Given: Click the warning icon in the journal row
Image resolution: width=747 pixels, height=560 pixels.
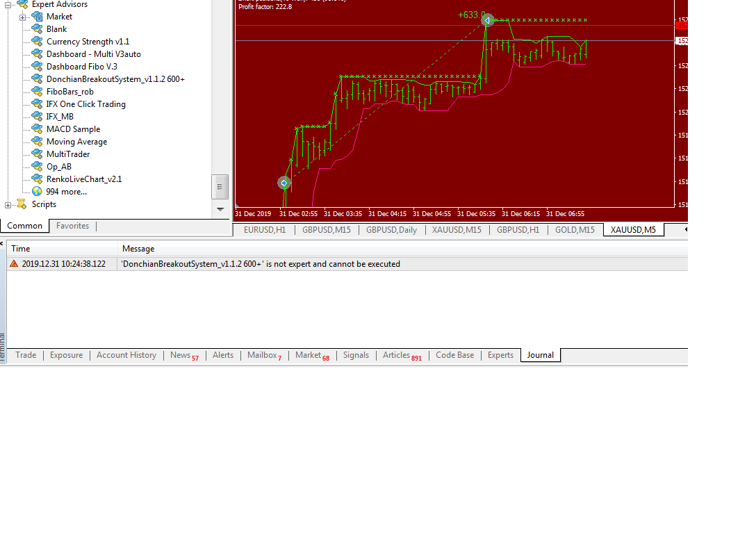Looking at the screenshot, I should (x=15, y=263).
